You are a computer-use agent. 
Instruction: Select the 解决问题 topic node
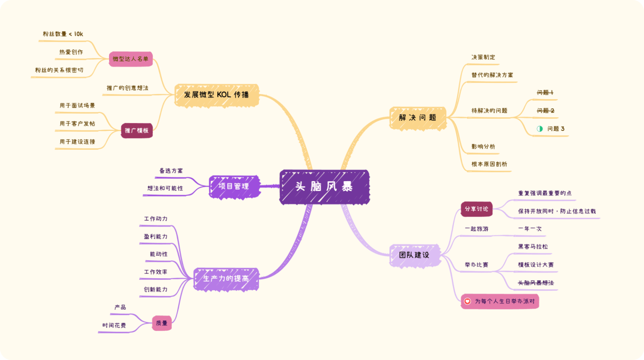click(x=418, y=118)
